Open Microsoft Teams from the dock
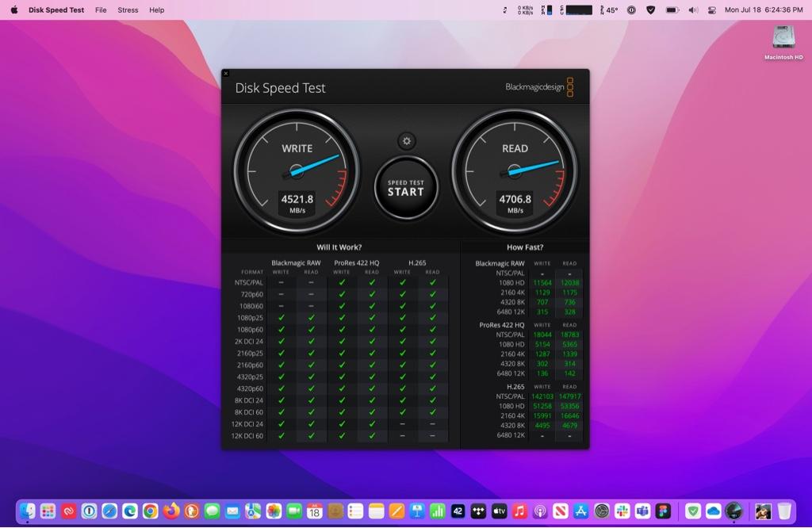The image size is (812, 528). coord(642,511)
